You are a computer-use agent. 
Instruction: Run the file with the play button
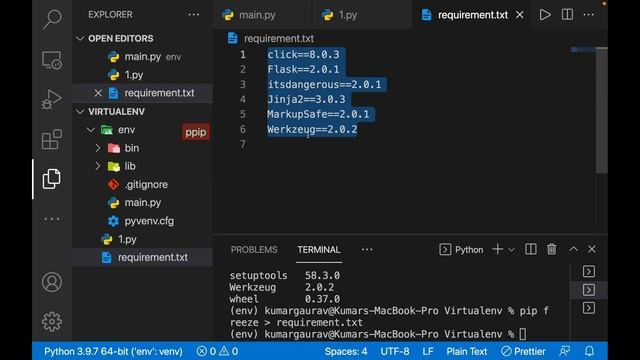click(545, 15)
